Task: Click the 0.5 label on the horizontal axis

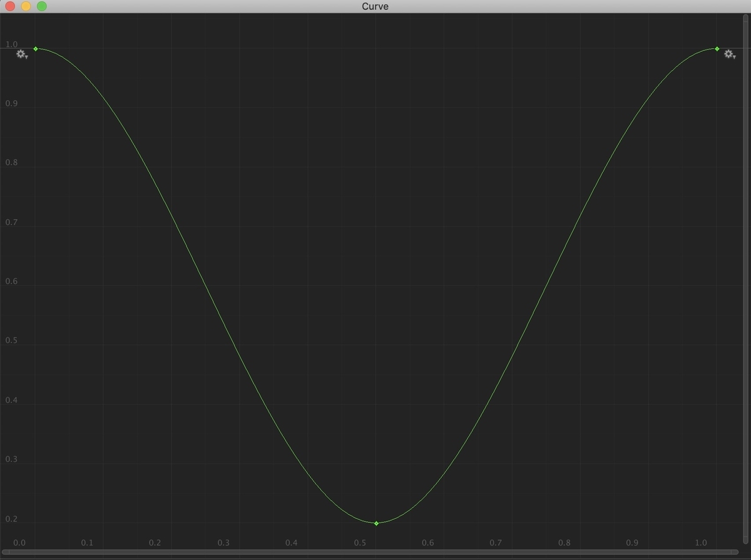Action: pos(359,542)
